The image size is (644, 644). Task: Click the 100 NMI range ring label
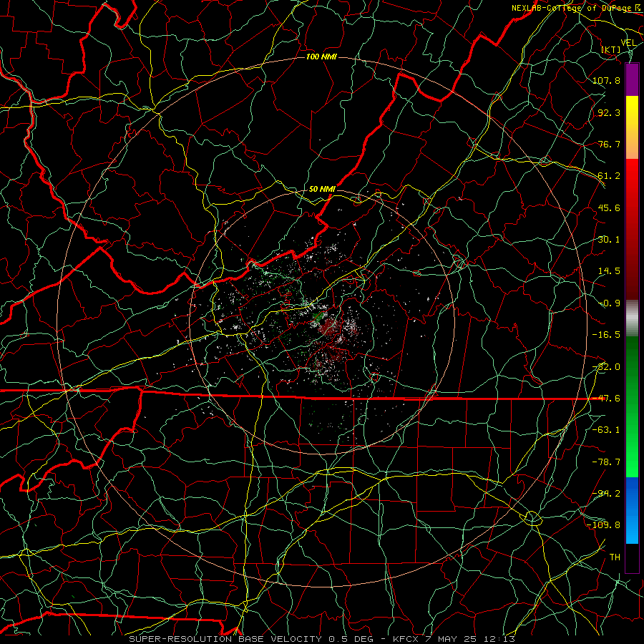(x=321, y=57)
